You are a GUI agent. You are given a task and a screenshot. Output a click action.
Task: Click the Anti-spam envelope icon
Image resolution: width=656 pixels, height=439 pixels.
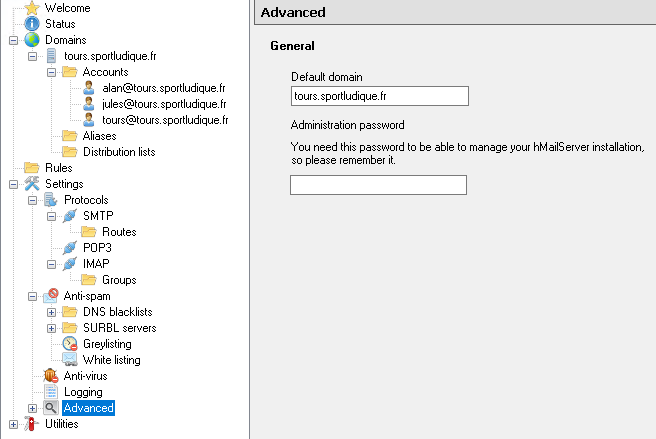[x=51, y=296]
